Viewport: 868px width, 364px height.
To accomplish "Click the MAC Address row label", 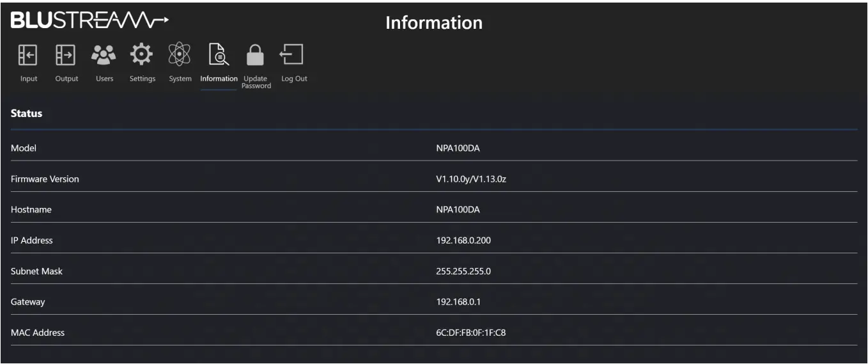I will pyautogui.click(x=38, y=333).
